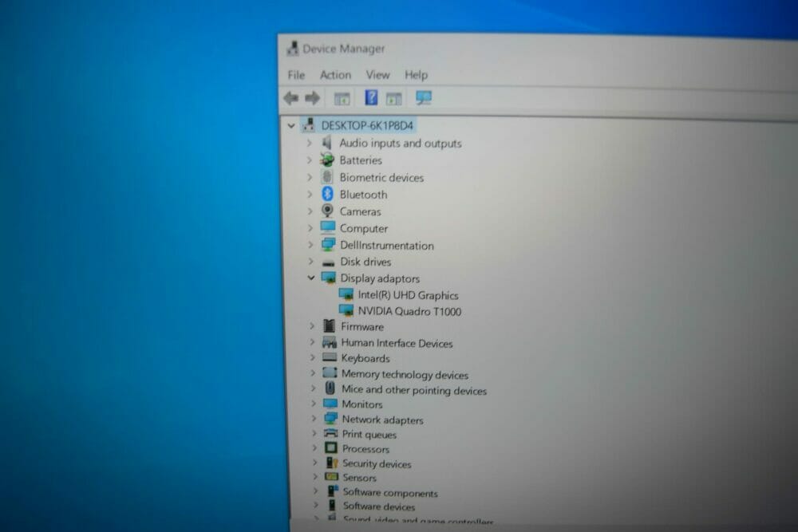
Task: Expand the Firmware chevron
Action: 312,326
